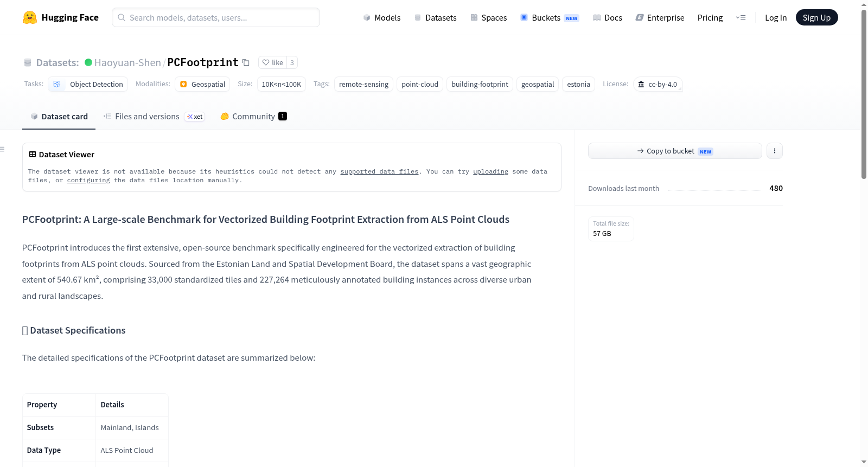The width and height of the screenshot is (868, 467).
Task: Open the supported data files link
Action: click(x=379, y=171)
